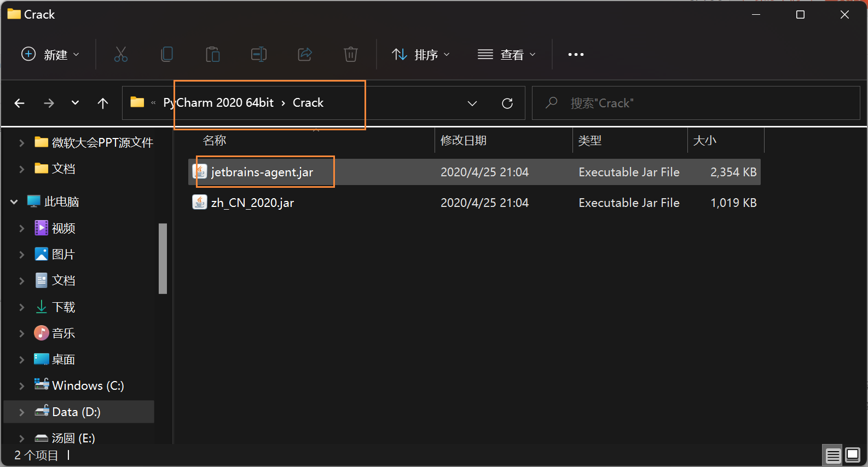Click the 1,019 KB size cell
The width and height of the screenshot is (868, 467).
(x=733, y=203)
